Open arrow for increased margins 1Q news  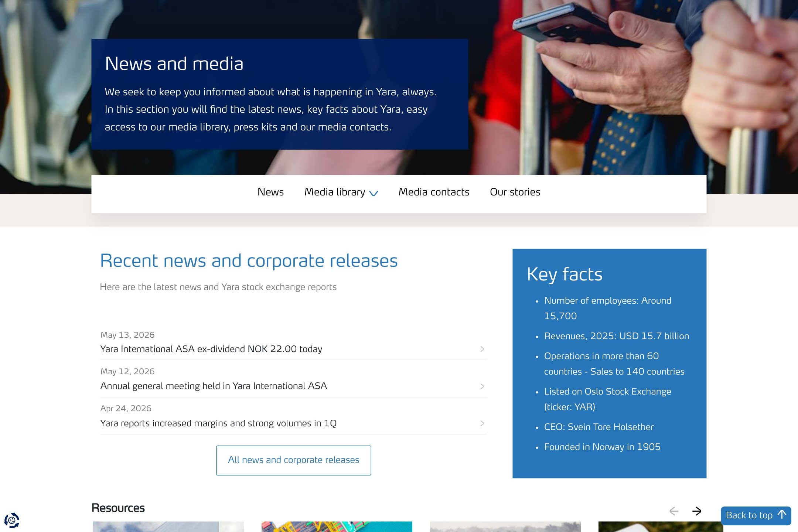[482, 423]
